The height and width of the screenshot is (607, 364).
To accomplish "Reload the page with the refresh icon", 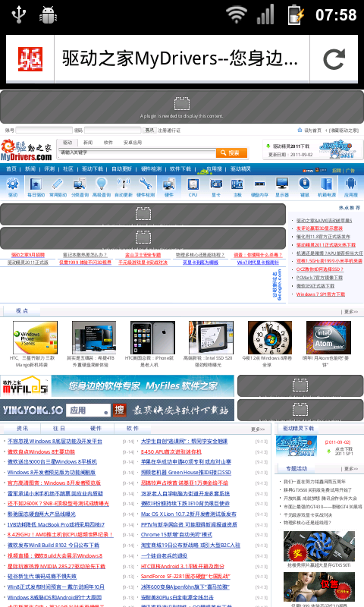I will click(334, 59).
